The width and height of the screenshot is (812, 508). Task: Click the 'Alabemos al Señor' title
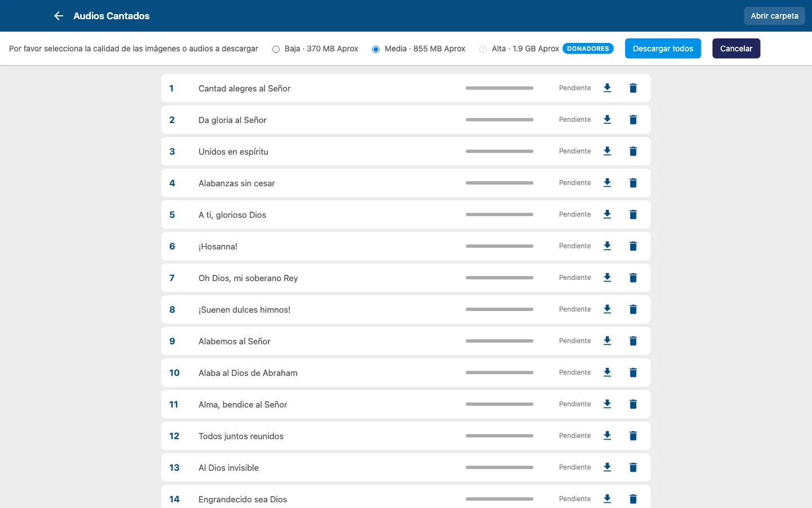[235, 341]
